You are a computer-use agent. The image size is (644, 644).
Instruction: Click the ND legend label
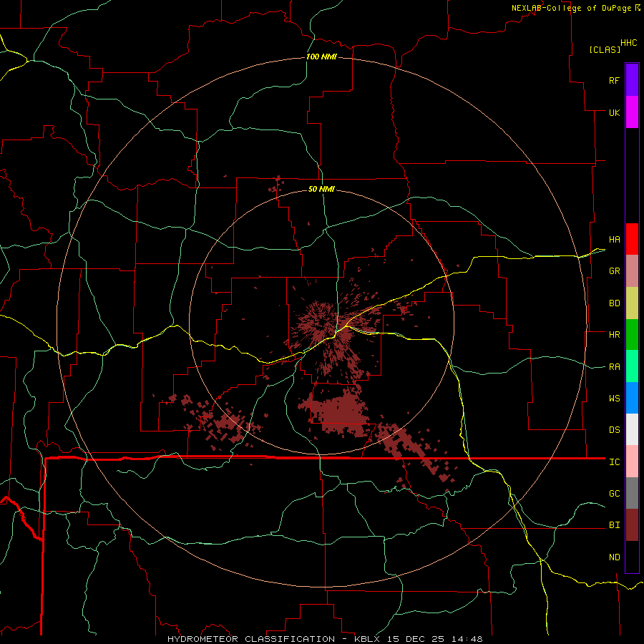(x=614, y=557)
